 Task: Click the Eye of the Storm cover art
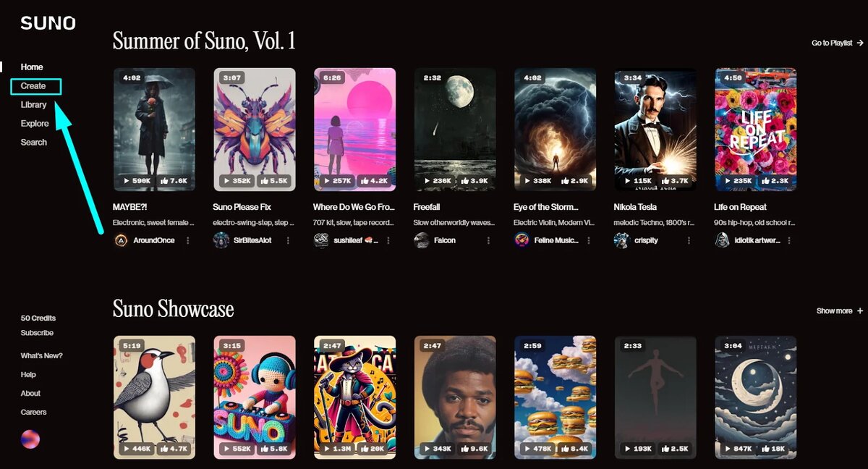[x=555, y=130]
